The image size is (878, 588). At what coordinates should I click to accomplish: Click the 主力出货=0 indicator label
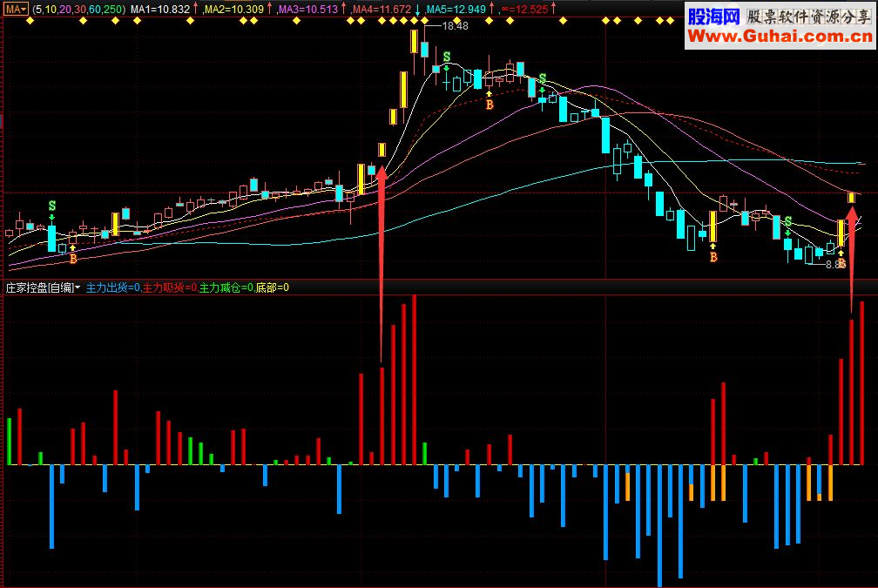(x=113, y=287)
